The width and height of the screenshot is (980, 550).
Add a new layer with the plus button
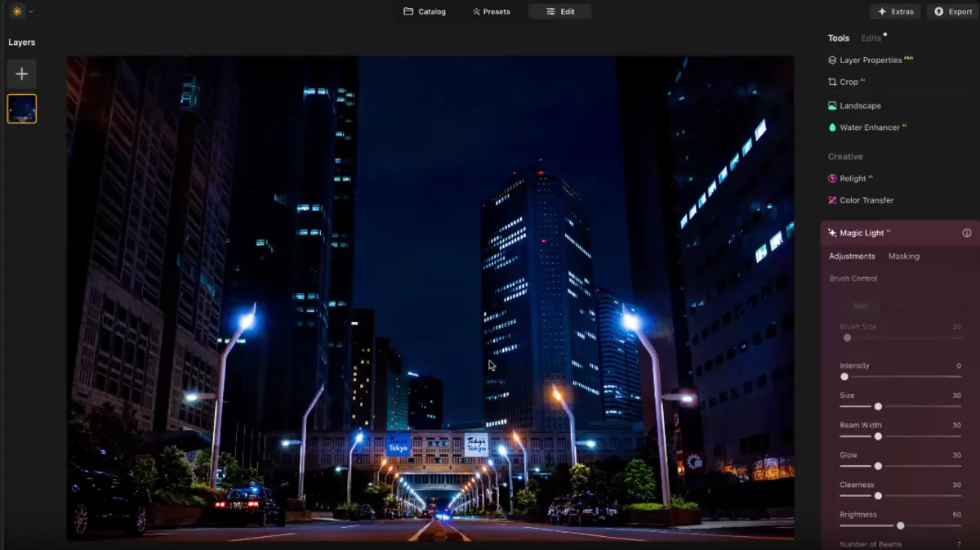click(x=21, y=74)
